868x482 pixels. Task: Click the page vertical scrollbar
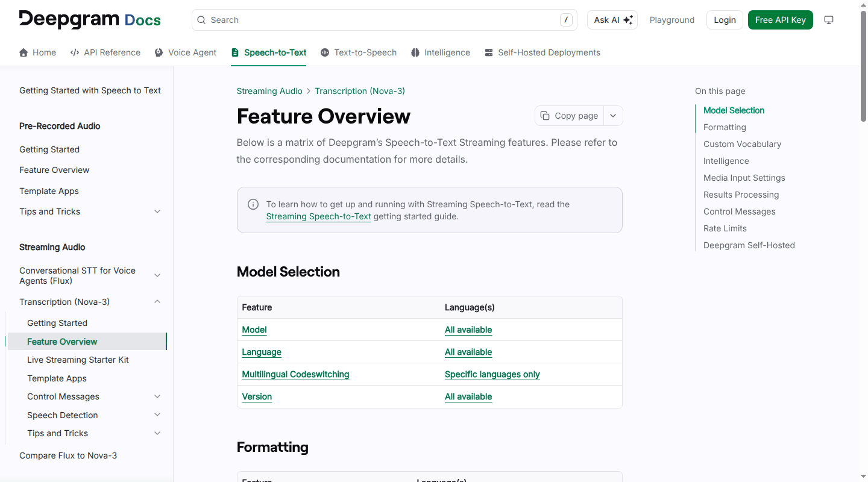863,66
